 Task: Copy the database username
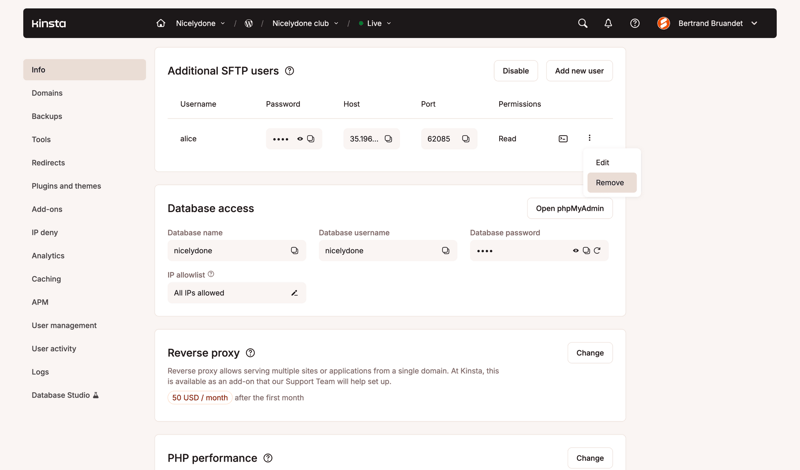446,251
